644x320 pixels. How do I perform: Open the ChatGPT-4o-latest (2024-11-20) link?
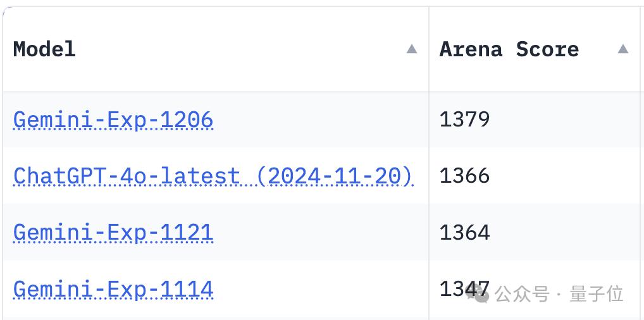pos(213,176)
